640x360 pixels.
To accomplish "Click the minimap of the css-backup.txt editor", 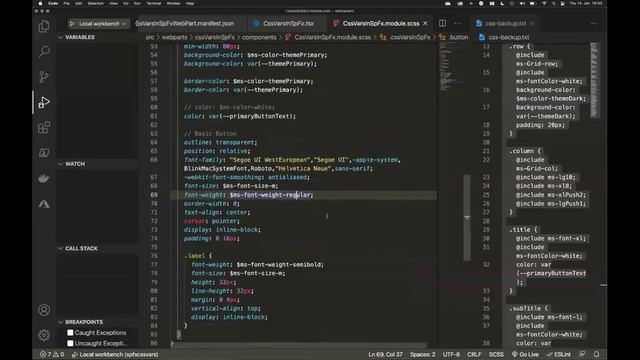I will click(x=595, y=80).
